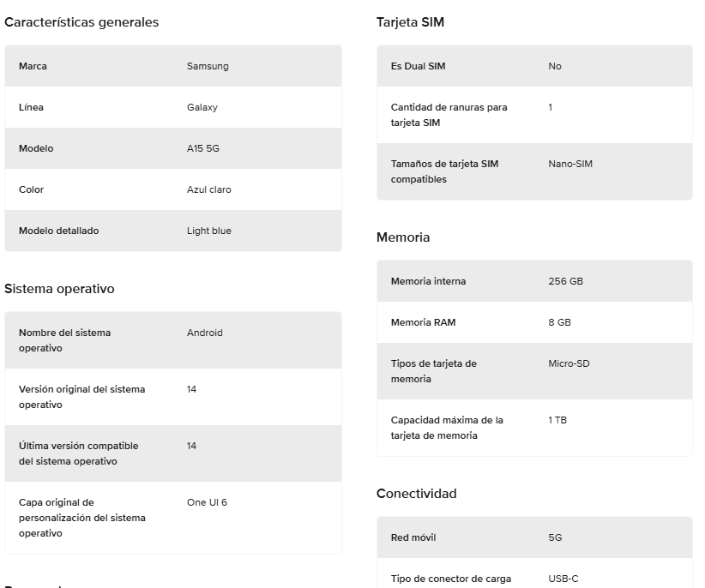Select the Azul claro color value
This screenshot has width=705, height=588.
click(x=208, y=189)
